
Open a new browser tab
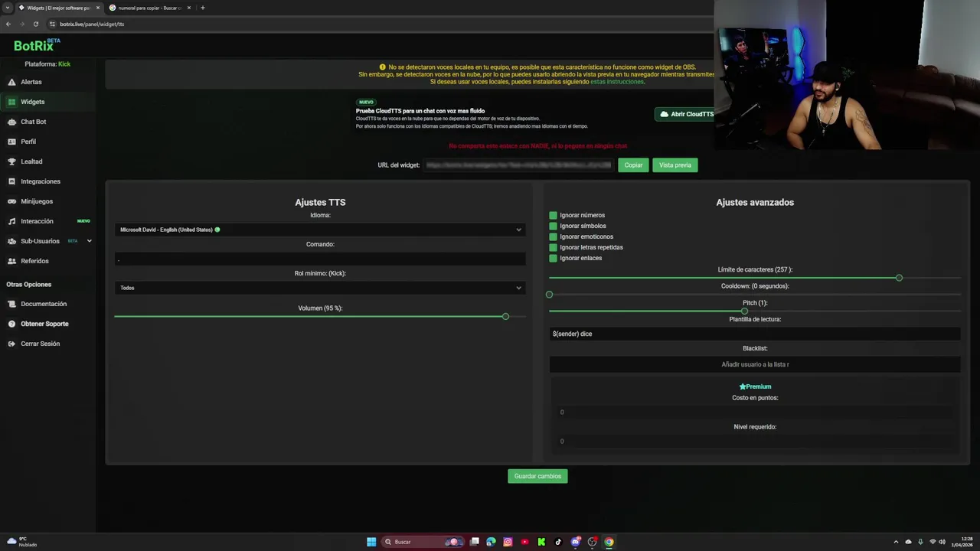tap(203, 8)
